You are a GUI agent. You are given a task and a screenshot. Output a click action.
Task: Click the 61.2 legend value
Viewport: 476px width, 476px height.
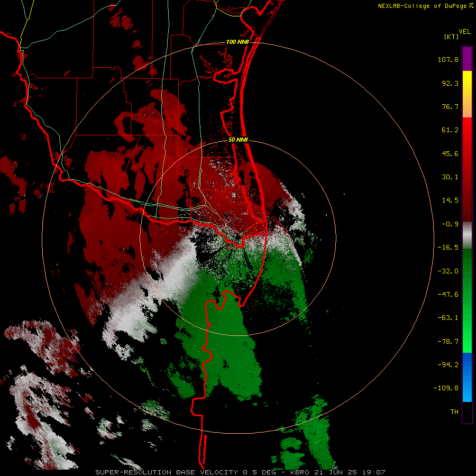point(450,130)
